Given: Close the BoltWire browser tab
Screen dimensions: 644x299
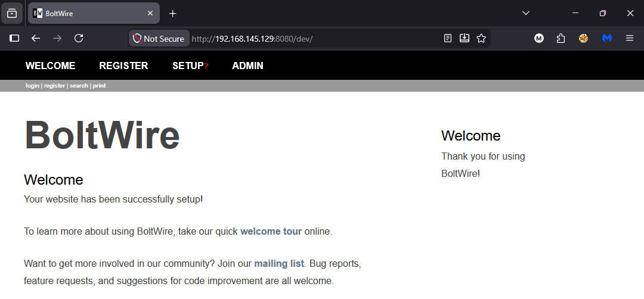Looking at the screenshot, I should coord(150,13).
